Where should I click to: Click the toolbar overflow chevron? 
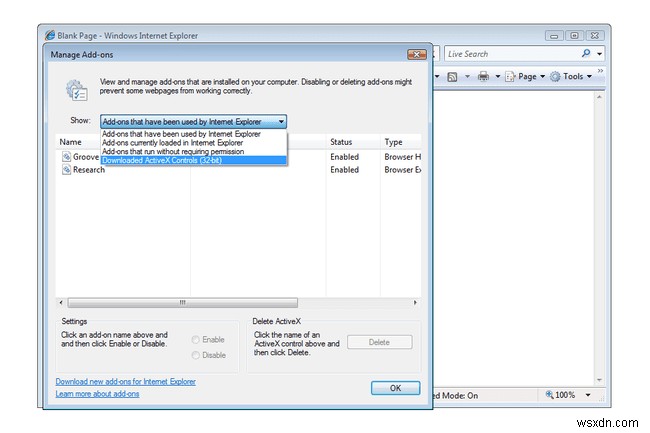600,71
